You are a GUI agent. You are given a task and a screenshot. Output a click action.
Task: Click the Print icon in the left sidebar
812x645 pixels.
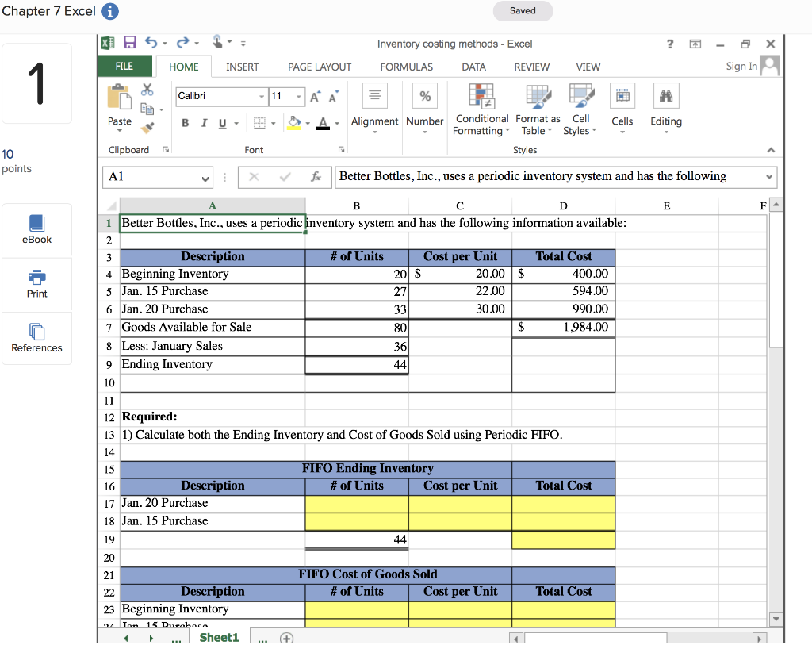tap(36, 284)
